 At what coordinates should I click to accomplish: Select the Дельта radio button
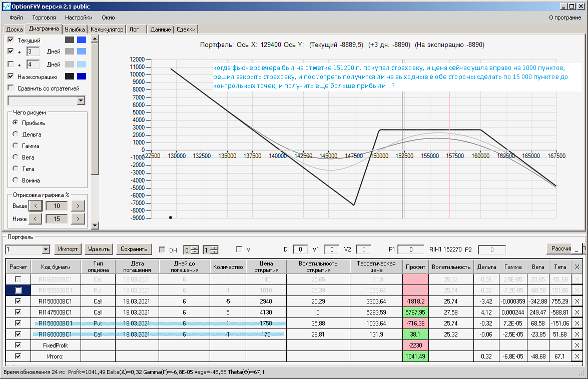click(x=16, y=133)
